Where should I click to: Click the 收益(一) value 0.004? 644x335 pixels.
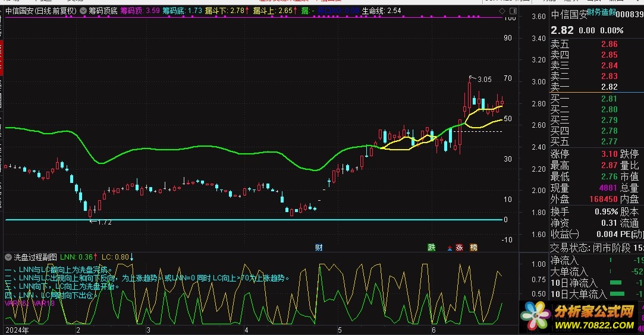coord(607,234)
